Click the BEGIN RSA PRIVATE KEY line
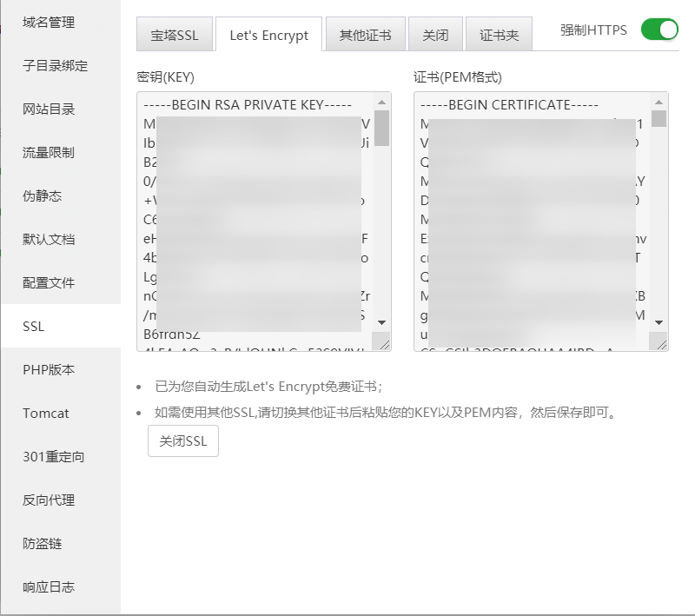Viewport: 695px width, 616px height. 248,105
